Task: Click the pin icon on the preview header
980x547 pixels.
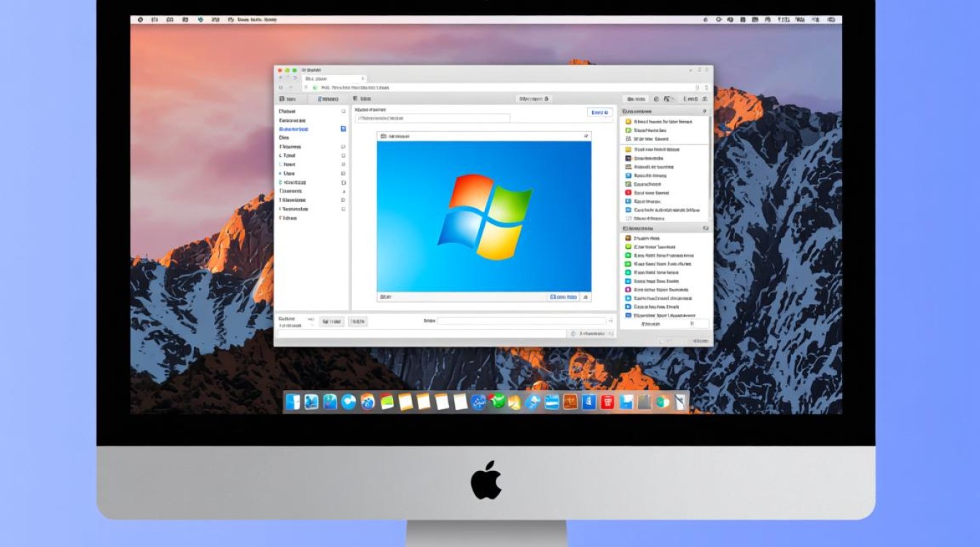Action: tap(586, 136)
